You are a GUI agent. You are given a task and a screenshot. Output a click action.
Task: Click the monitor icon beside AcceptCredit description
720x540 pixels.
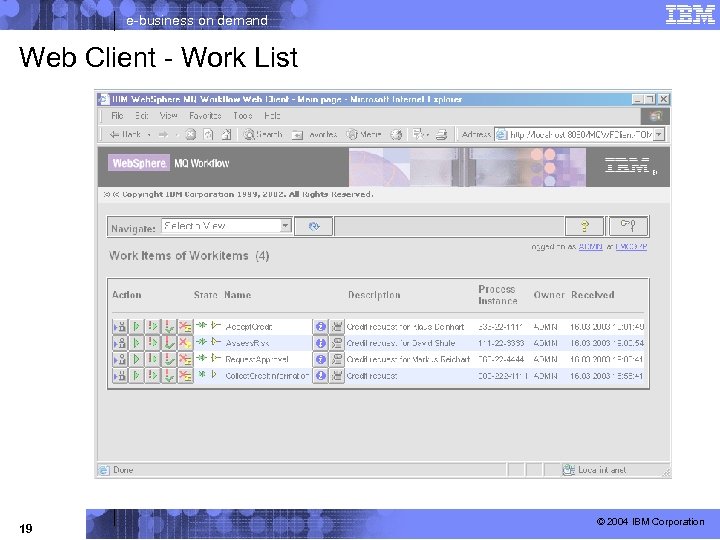(x=337, y=326)
